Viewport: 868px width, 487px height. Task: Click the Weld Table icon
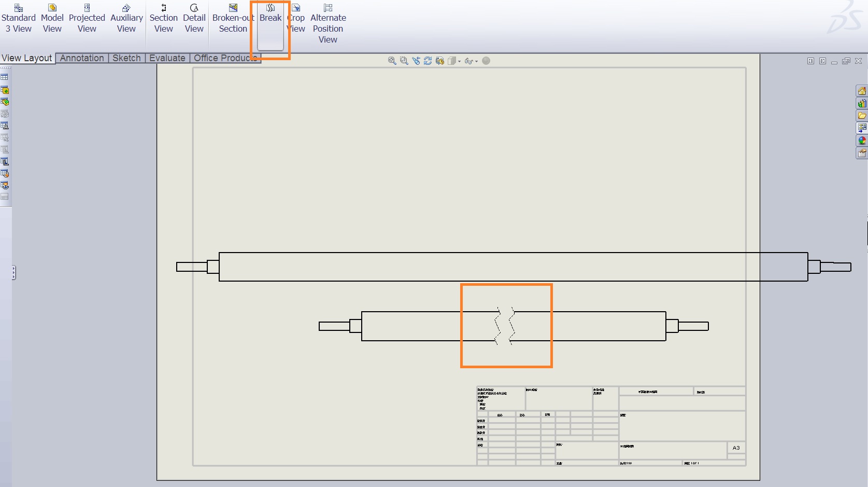(x=5, y=185)
